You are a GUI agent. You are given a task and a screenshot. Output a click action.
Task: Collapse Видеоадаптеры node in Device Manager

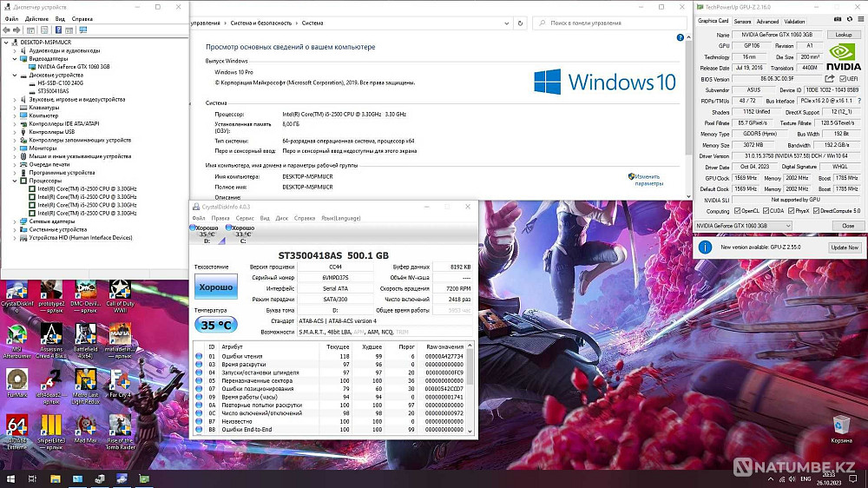(x=15, y=59)
